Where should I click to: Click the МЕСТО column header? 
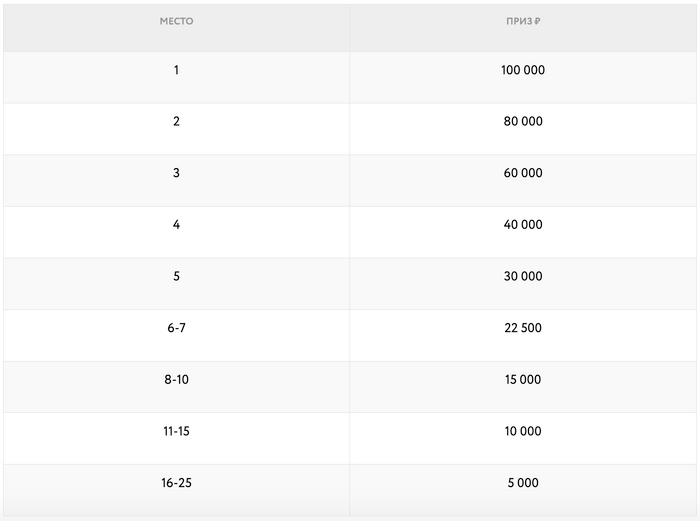point(176,21)
